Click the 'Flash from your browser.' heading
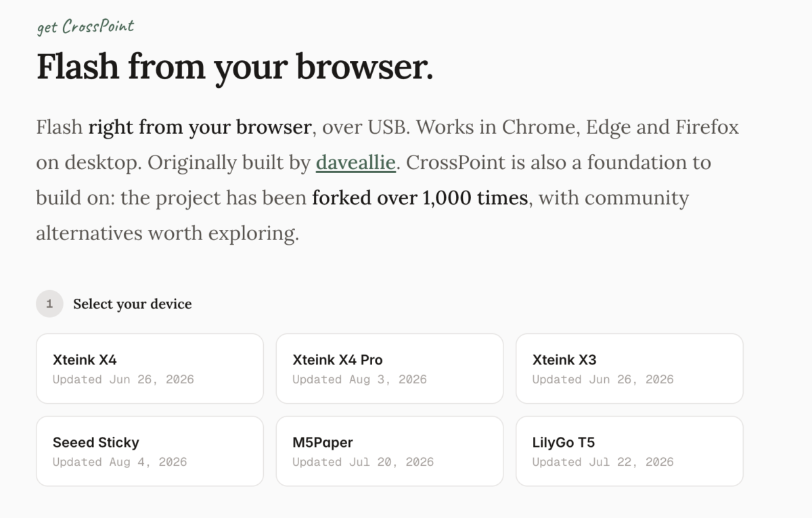This screenshot has width=812, height=518. [x=235, y=66]
